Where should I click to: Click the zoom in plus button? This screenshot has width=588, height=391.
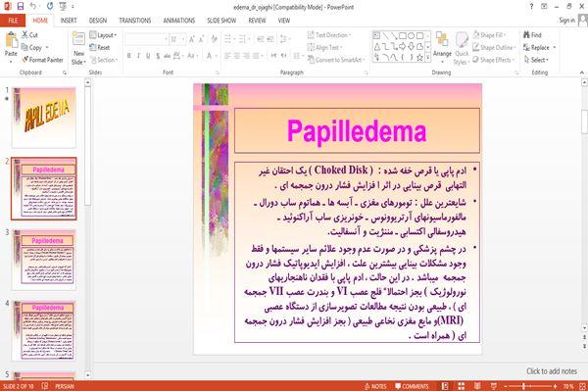point(555,386)
